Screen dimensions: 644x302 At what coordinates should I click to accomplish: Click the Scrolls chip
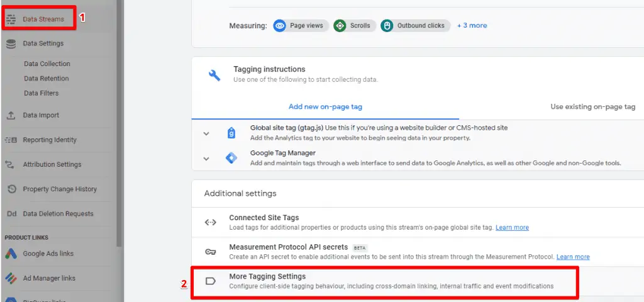tap(355, 25)
